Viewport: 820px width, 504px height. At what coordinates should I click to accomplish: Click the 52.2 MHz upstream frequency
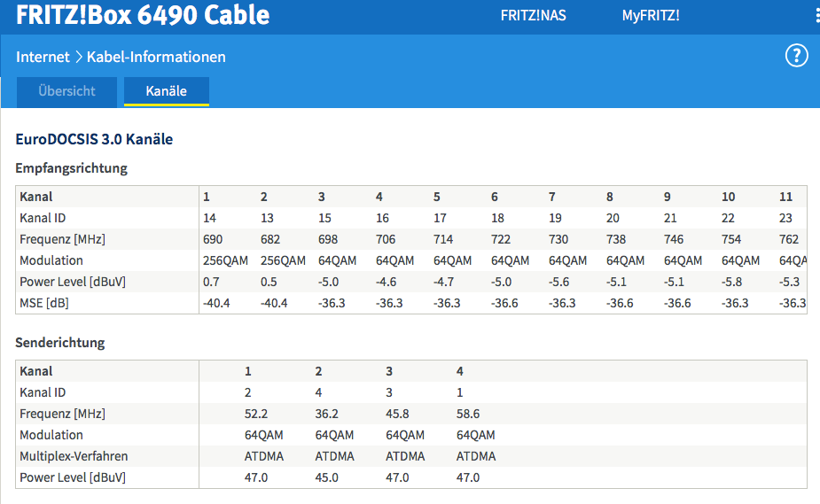click(x=256, y=414)
